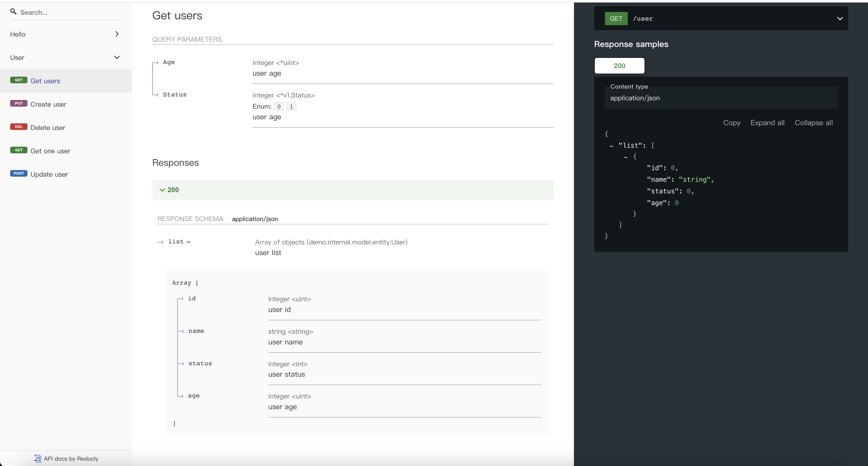Screen dimensions: 868x466
Task: Toggle the 1 enum value for Status
Action: pos(291,106)
